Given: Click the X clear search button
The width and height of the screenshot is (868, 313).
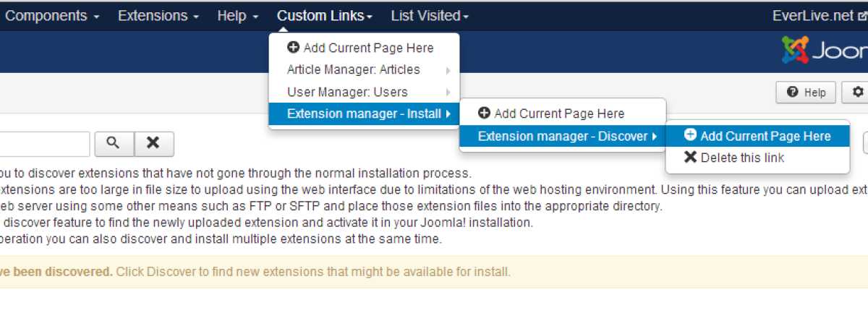Looking at the screenshot, I should 153,143.
